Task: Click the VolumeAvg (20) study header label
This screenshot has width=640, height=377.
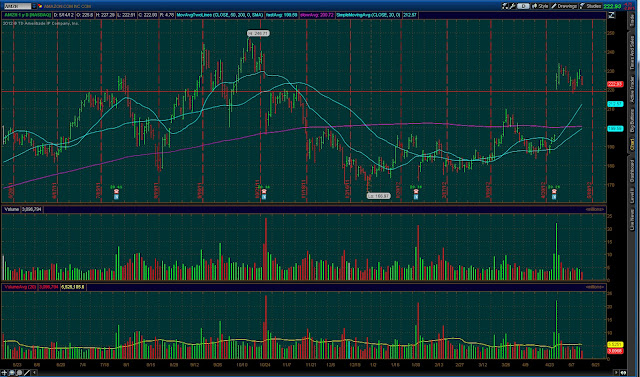Action: pos(20,287)
